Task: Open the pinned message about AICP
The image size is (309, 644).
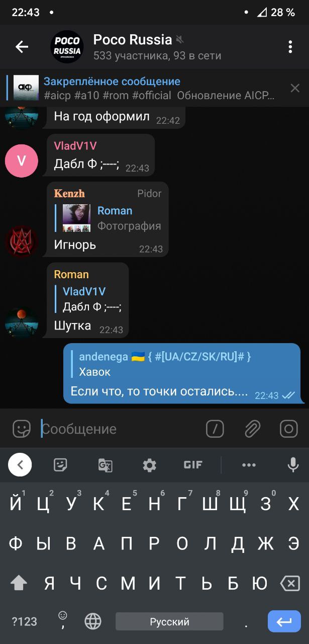Action: click(x=146, y=89)
